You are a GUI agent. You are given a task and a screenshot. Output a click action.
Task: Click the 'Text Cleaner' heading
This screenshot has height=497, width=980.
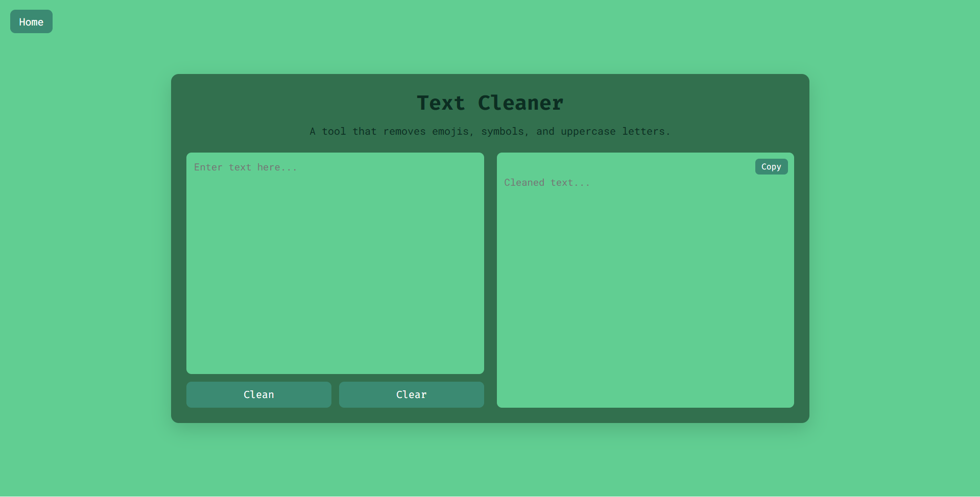tap(490, 103)
